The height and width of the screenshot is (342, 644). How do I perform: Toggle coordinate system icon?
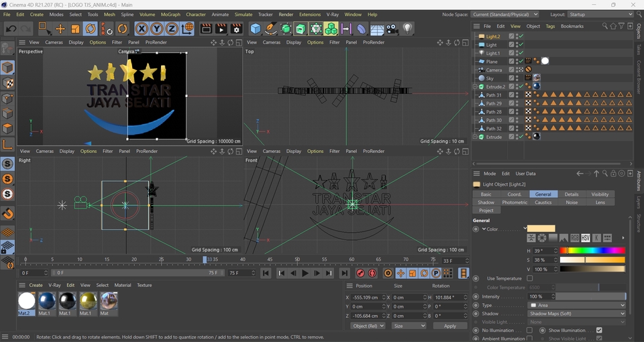(187, 29)
